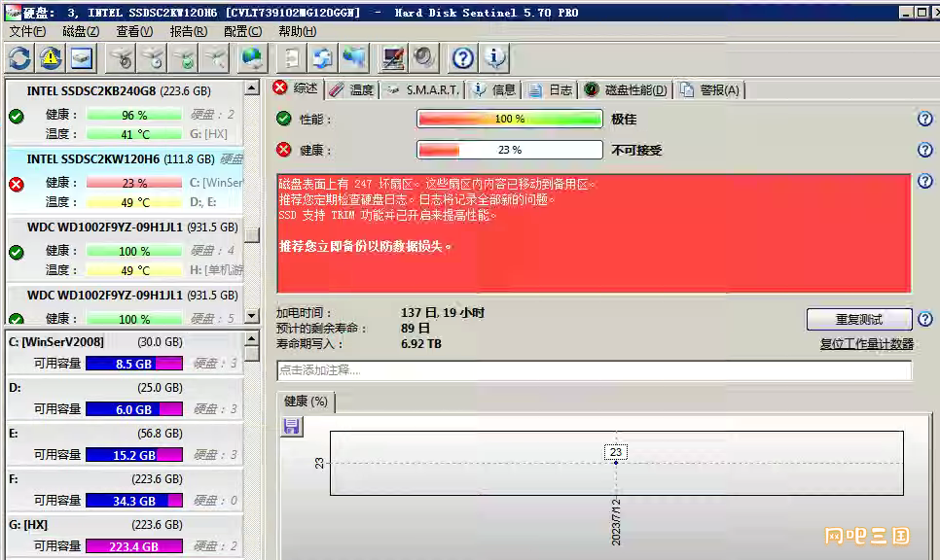Click the monitor with pen toolbar icon
The height and width of the screenshot is (560, 940).
(x=393, y=58)
